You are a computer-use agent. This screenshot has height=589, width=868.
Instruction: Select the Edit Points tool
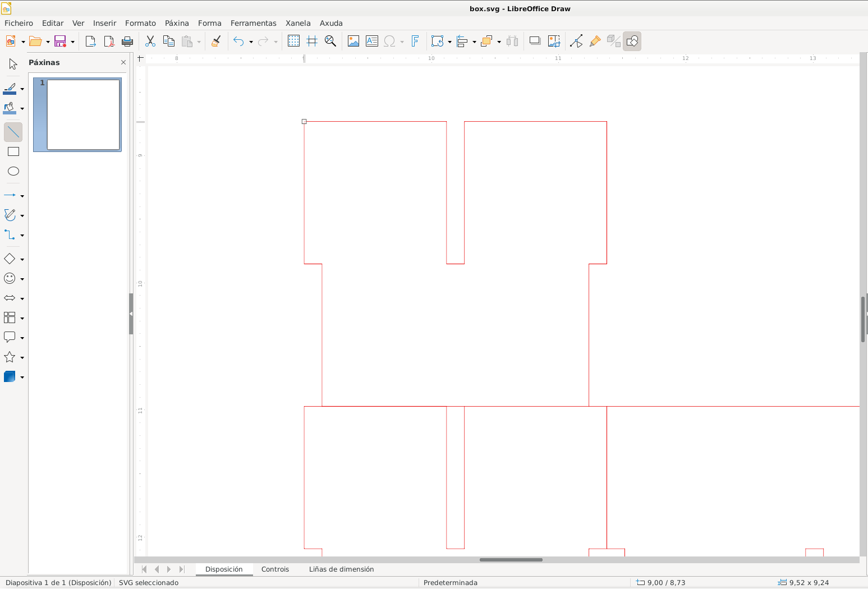point(577,40)
